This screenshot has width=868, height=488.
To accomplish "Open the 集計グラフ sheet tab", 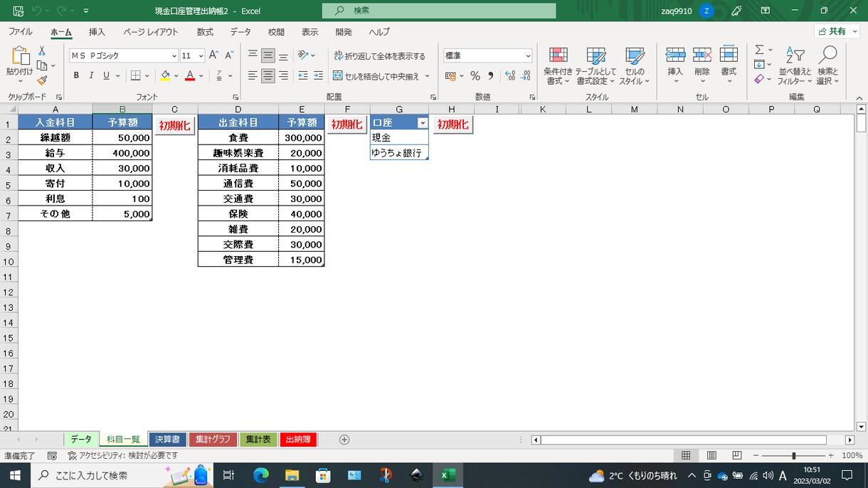I will pos(213,440).
